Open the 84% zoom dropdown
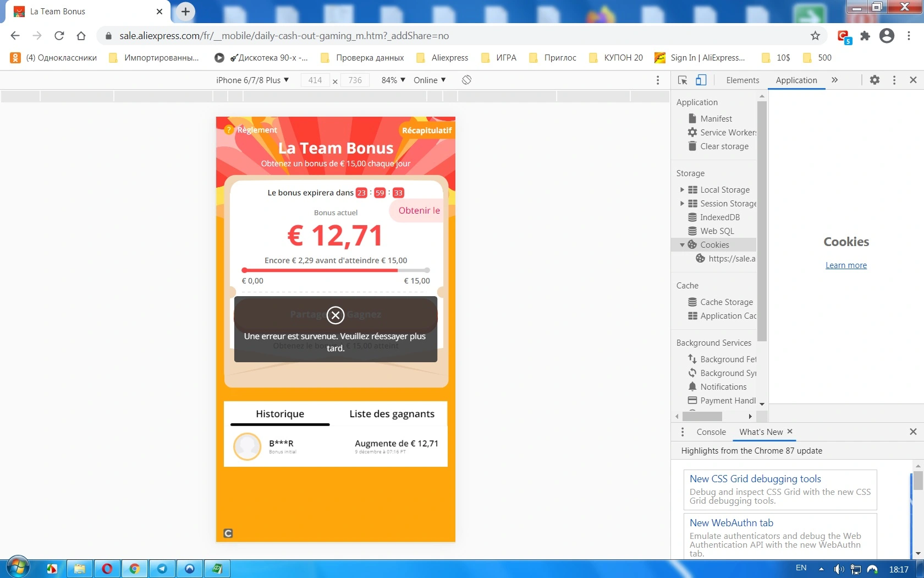Screen dimensions: 924x578 pos(393,80)
